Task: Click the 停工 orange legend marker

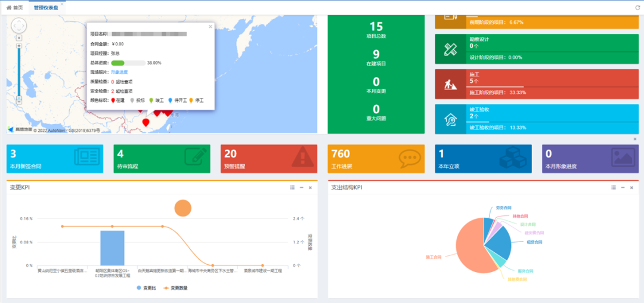Action: point(191,100)
